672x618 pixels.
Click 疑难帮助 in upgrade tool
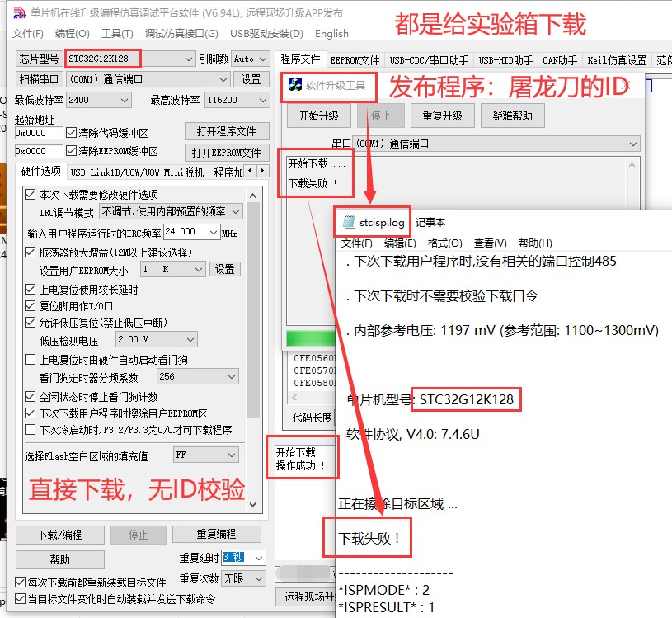pos(513,116)
